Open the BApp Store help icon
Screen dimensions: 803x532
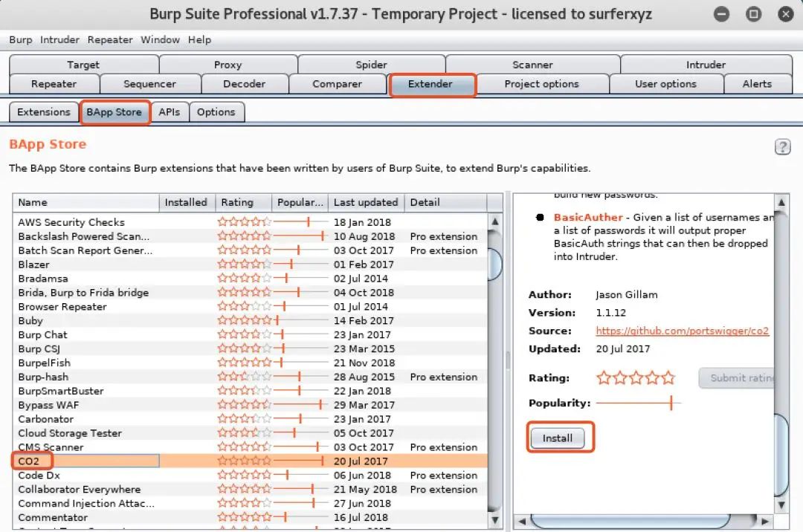click(782, 147)
